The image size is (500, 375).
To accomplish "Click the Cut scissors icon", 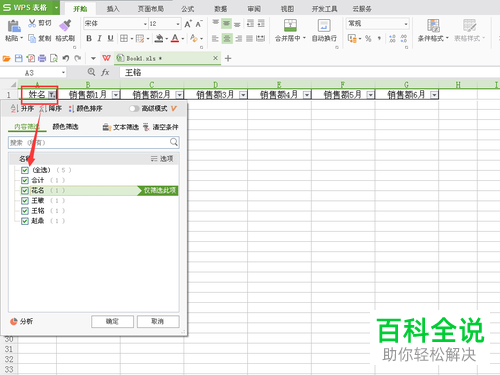I will (32, 23).
